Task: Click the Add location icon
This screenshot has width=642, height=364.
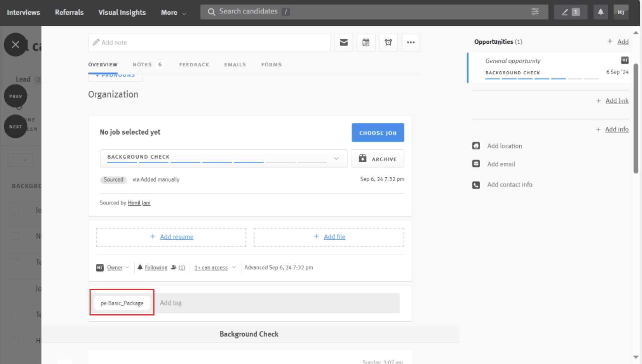Action: pos(476,146)
